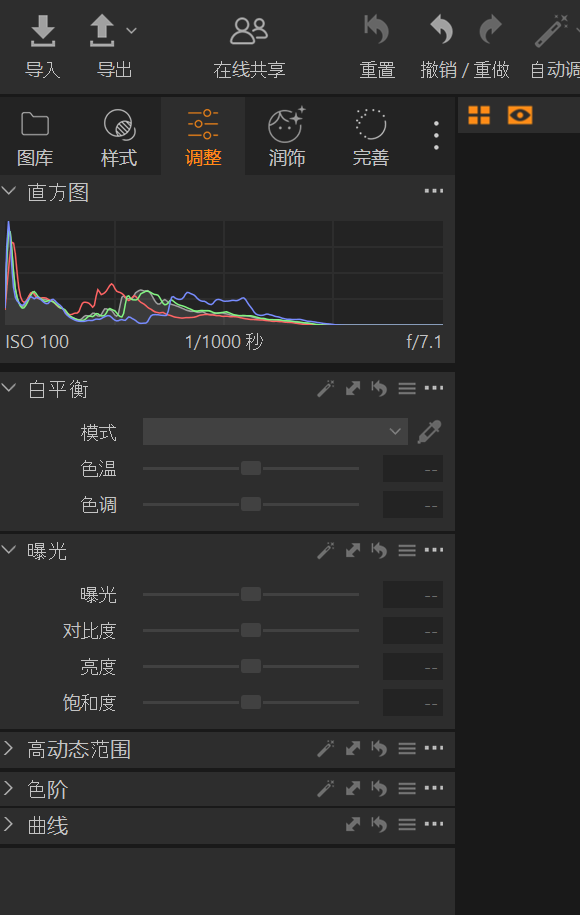This screenshot has width=580, height=915.
Task: Open the 曝光 panel more options dots
Action: click(434, 550)
